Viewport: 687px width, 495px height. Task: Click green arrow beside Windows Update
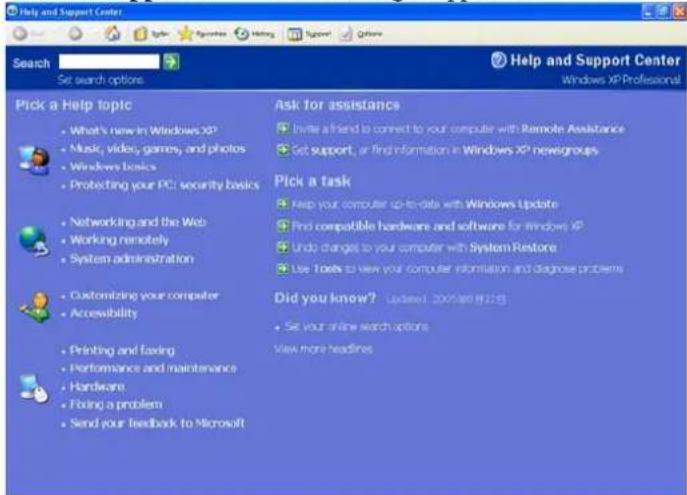(283, 204)
